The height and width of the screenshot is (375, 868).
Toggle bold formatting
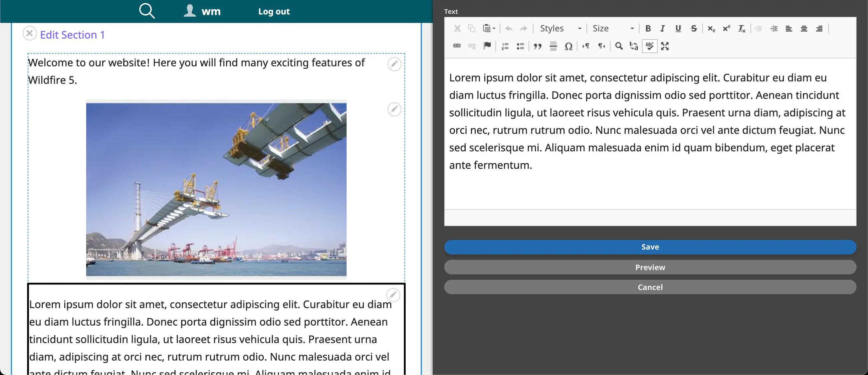pyautogui.click(x=648, y=29)
